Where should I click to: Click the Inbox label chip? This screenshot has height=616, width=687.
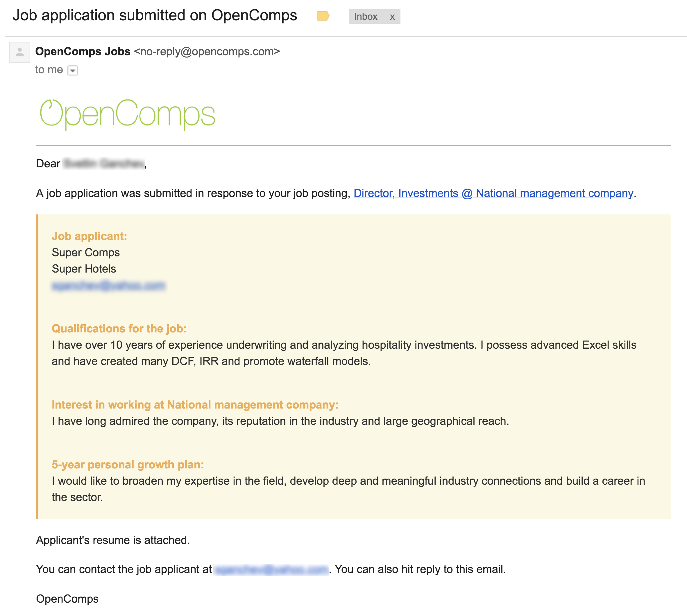click(366, 16)
